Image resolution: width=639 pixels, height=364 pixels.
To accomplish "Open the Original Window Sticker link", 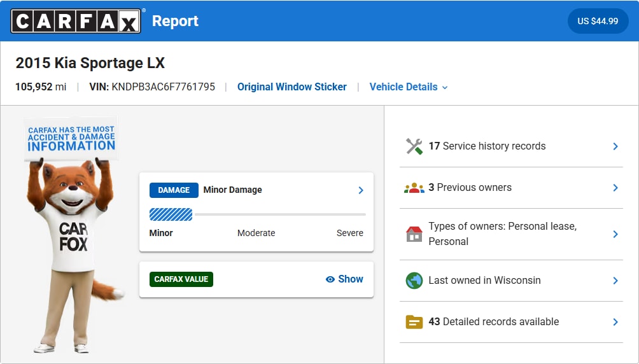I will pyautogui.click(x=292, y=87).
